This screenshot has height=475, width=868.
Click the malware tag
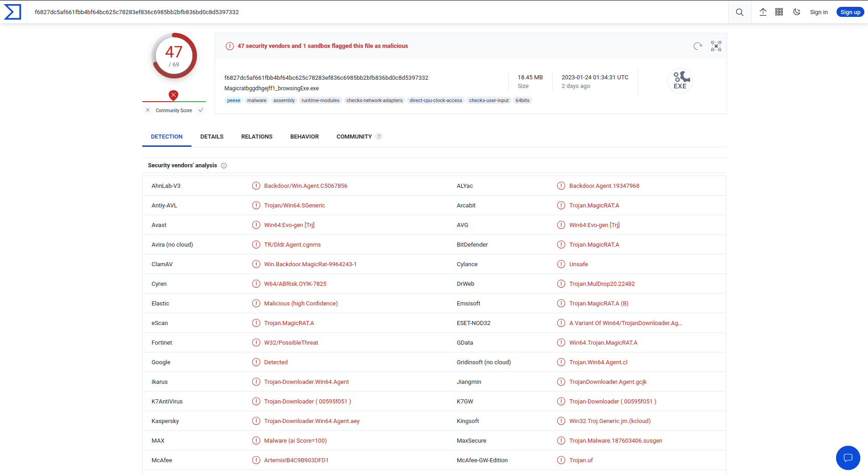257,100
